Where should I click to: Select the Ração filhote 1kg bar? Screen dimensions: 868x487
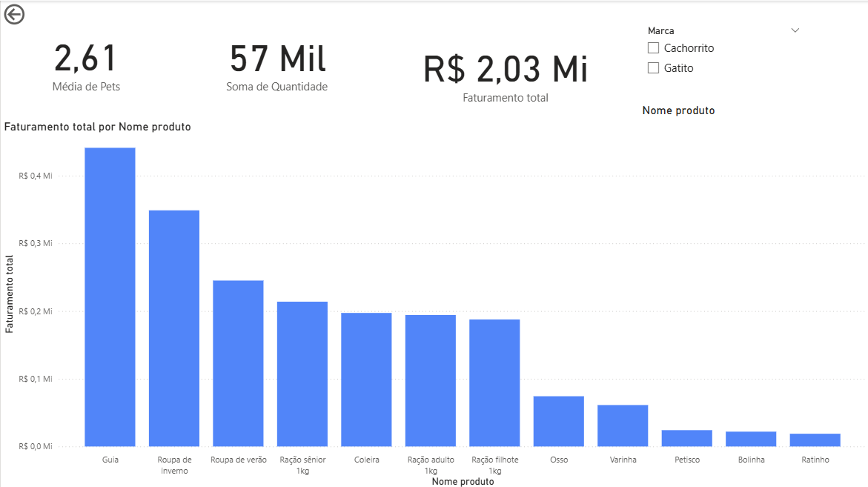tap(494, 383)
